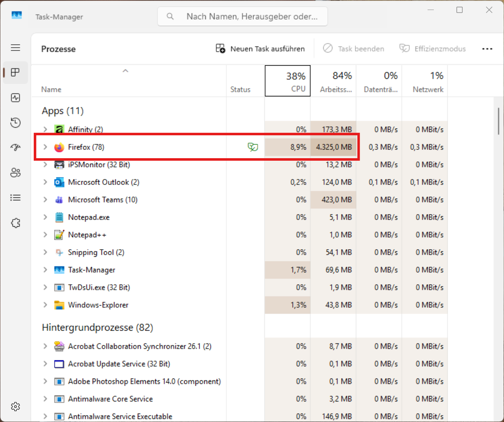The height and width of the screenshot is (422, 504).
Task: Expand Adobe Photoshop Elements 14.0 component
Action: tap(45, 381)
